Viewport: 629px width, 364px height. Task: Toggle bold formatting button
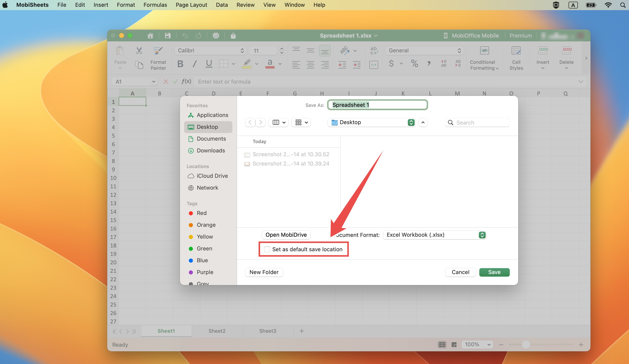pos(180,64)
